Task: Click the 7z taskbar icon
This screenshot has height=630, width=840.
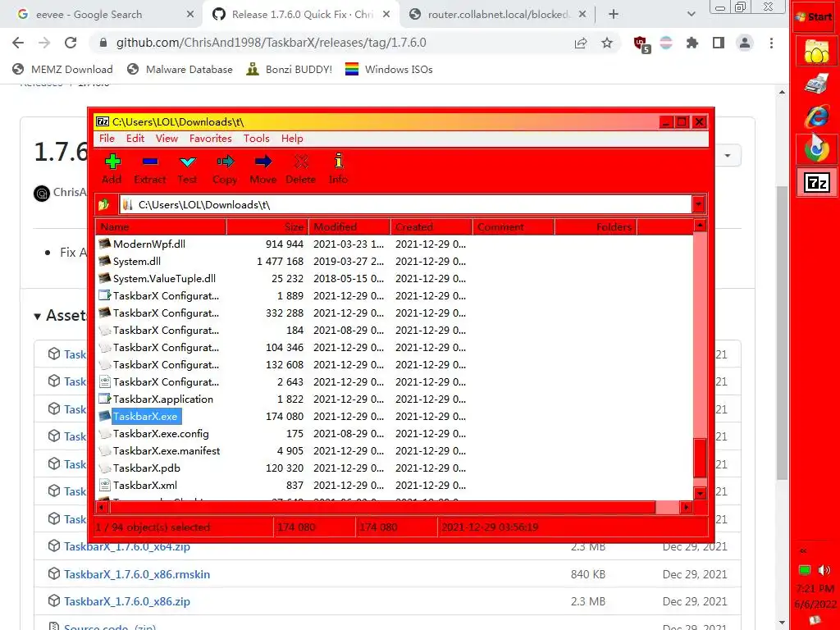Action: pyautogui.click(x=816, y=183)
